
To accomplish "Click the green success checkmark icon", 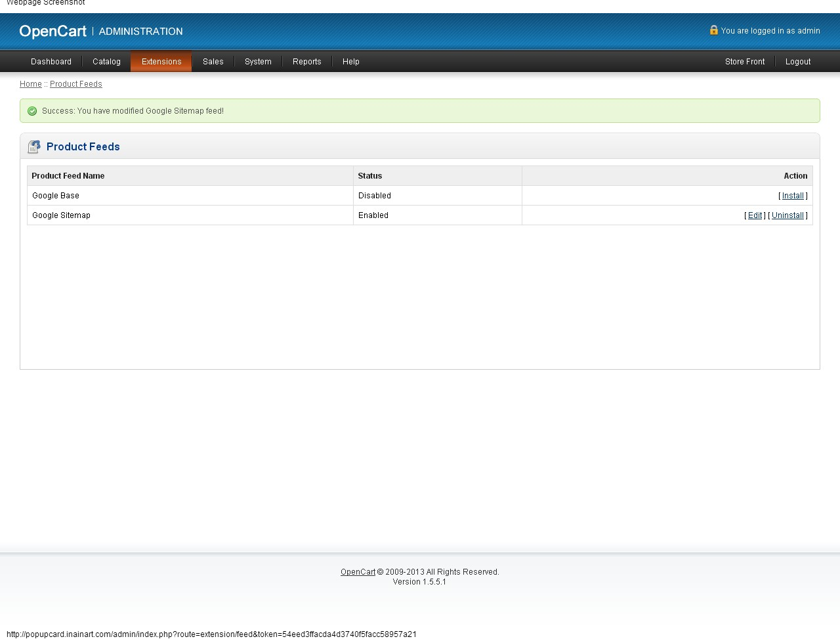I will (32, 111).
